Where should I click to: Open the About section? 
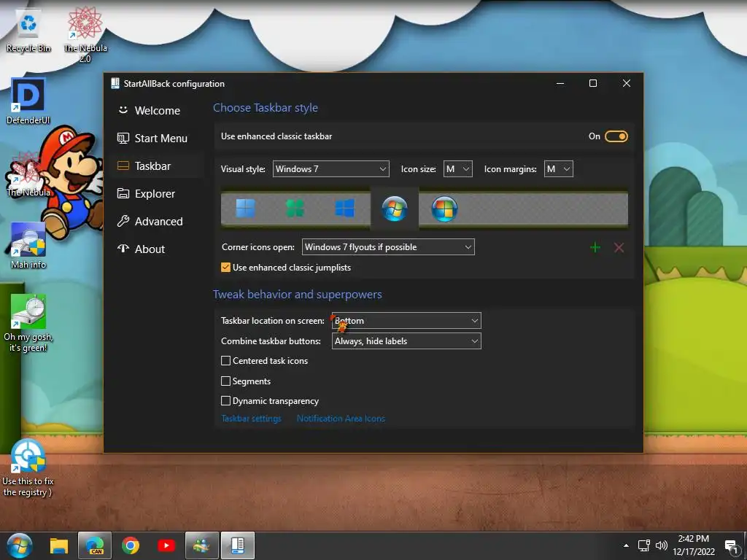click(x=156, y=249)
